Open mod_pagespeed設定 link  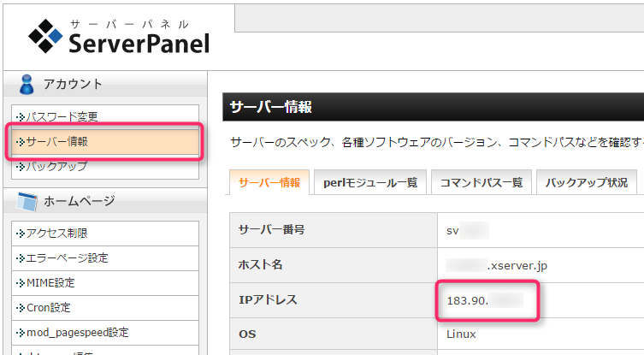tap(105, 333)
